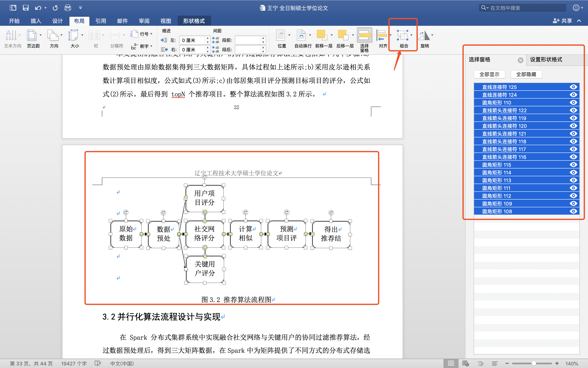Screen dimensions: 588x368
Task: Open Hyphenation (断字) option
Action: pos(141,46)
